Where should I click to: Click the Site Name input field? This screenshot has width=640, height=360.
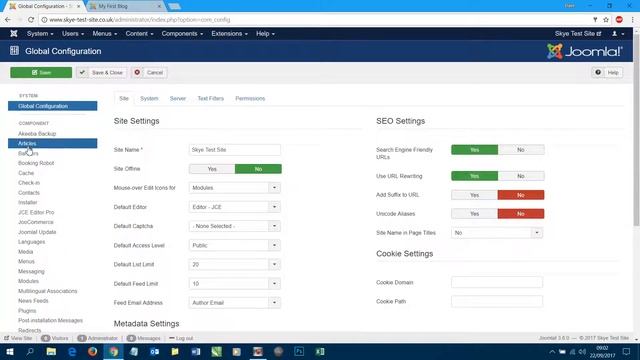point(235,150)
